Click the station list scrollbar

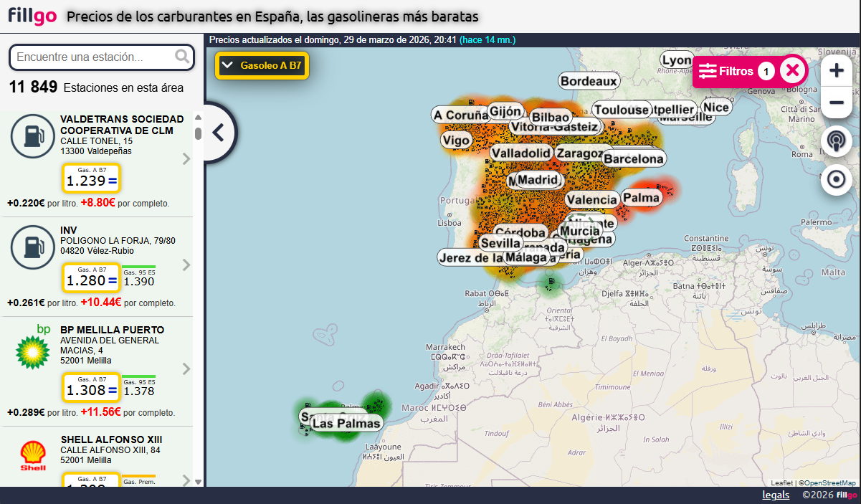199,133
